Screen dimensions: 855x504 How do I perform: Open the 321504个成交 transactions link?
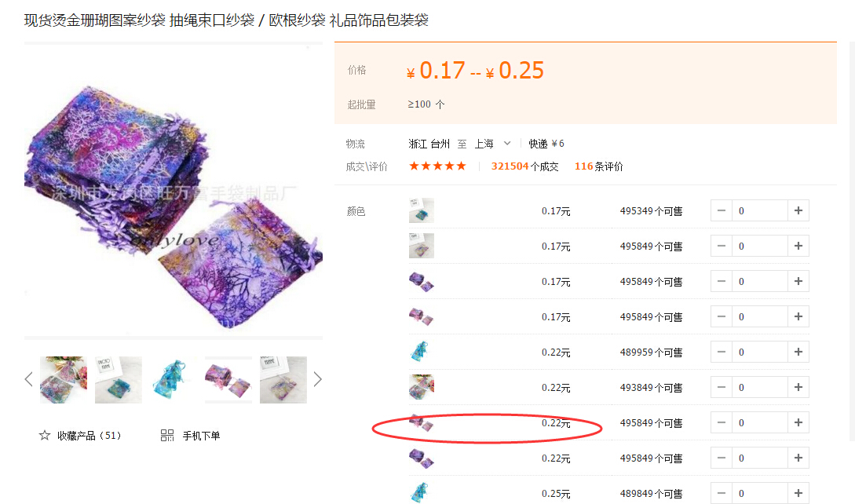524,166
